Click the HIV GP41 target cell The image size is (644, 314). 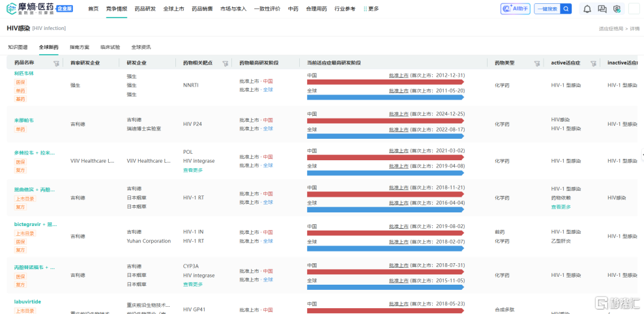click(194, 309)
